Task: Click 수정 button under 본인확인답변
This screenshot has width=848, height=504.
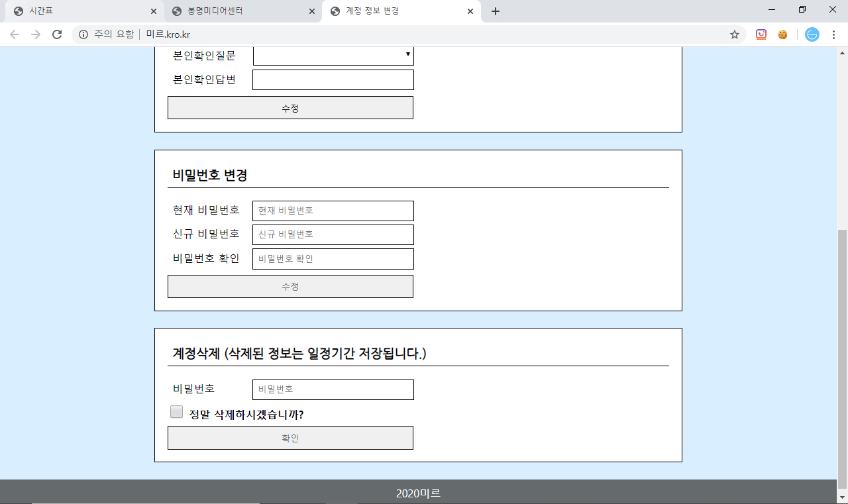Action: click(x=290, y=108)
